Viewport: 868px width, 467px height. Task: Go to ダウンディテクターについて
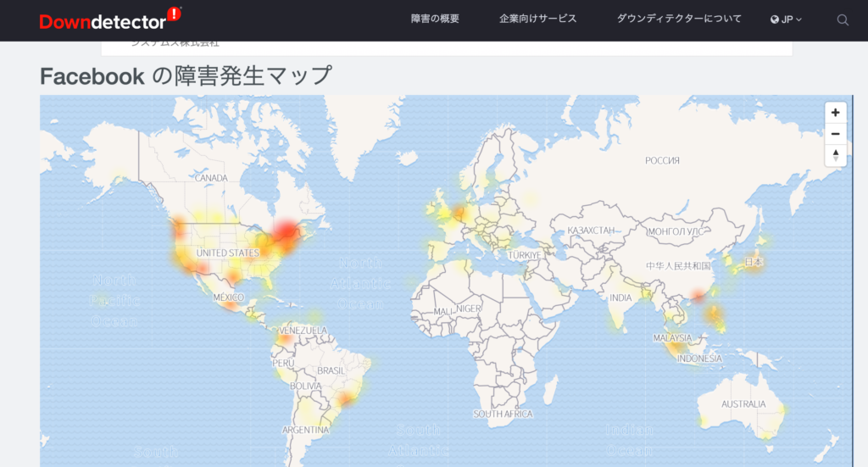click(679, 19)
